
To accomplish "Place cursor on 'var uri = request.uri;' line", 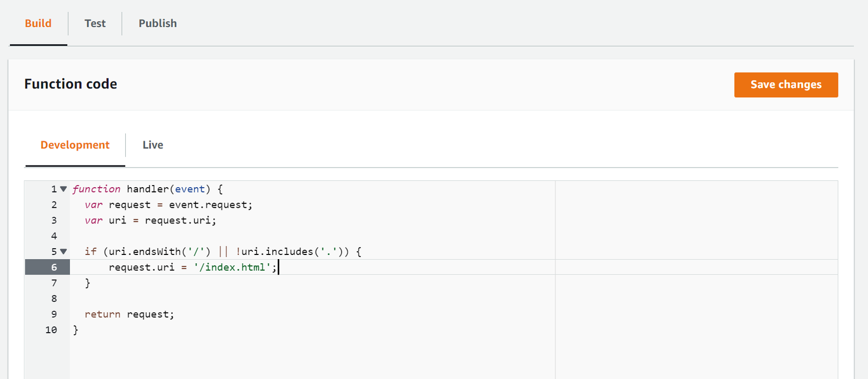I will (150, 221).
